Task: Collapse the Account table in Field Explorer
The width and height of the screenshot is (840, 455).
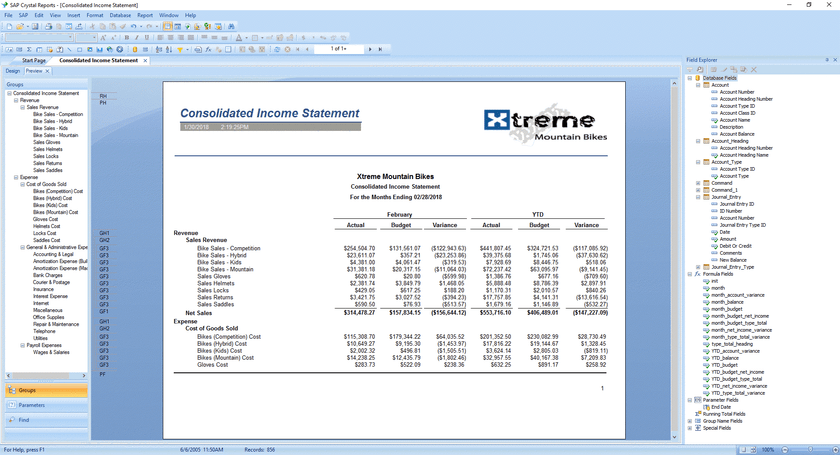Action: [698, 85]
